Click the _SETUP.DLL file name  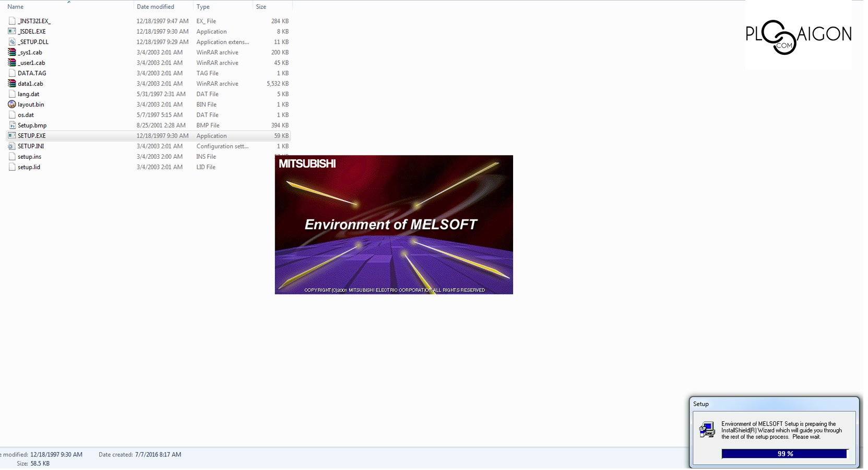click(33, 42)
